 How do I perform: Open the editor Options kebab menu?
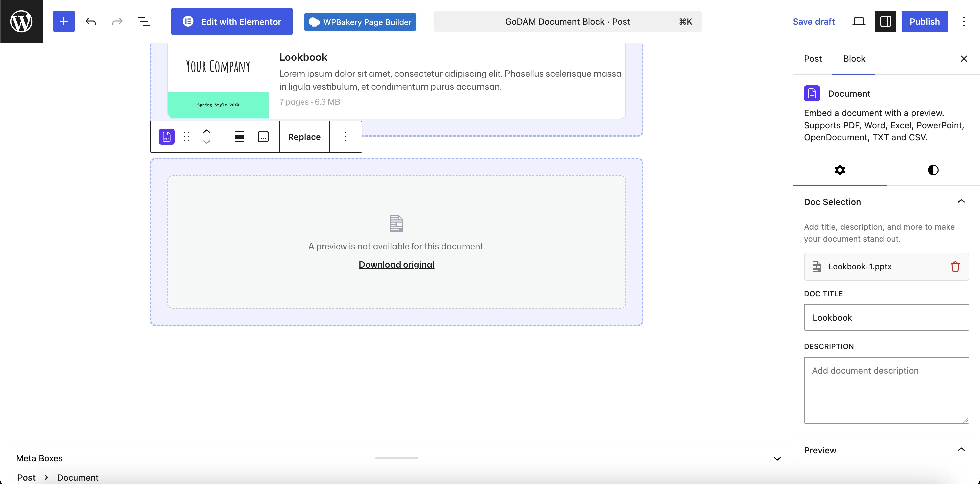pos(964,21)
